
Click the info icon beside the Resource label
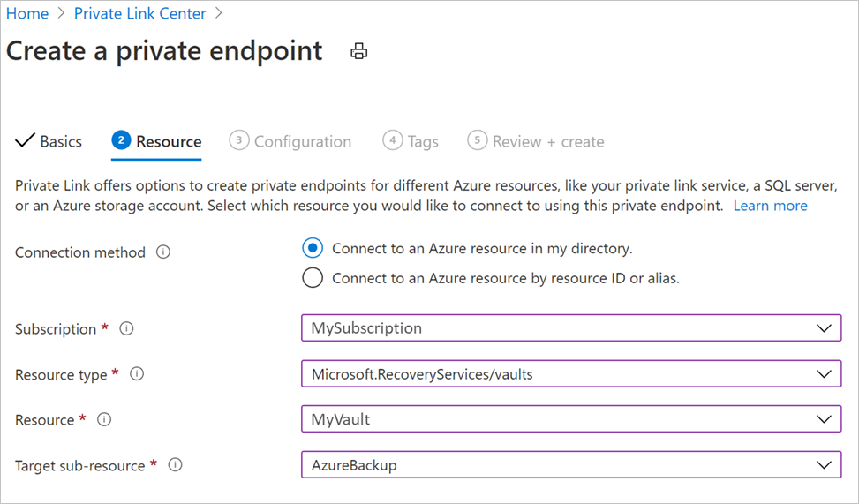[104, 420]
